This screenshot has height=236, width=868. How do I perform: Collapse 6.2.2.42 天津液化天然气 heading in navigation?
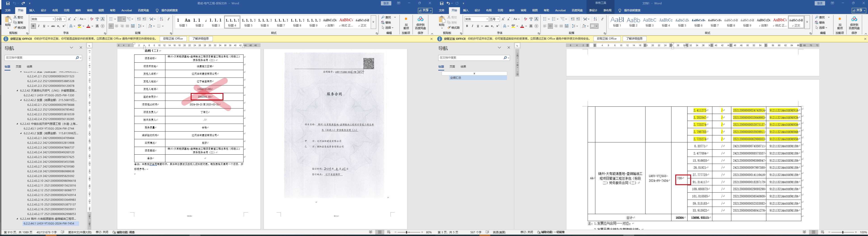point(18,91)
